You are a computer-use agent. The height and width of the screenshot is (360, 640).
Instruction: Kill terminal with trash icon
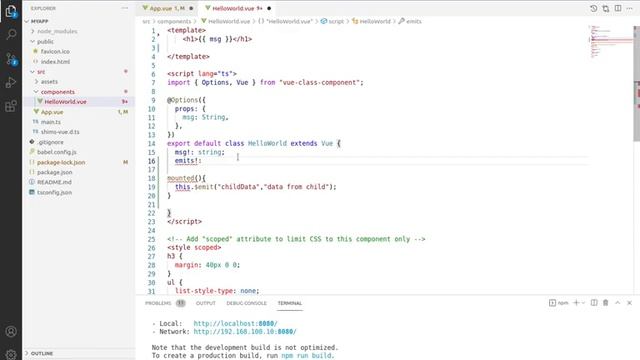coord(606,302)
